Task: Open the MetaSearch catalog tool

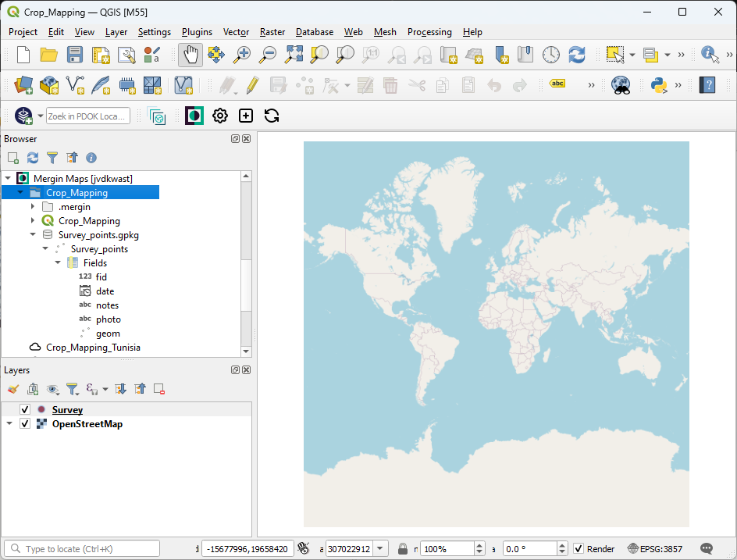Action: click(620, 84)
